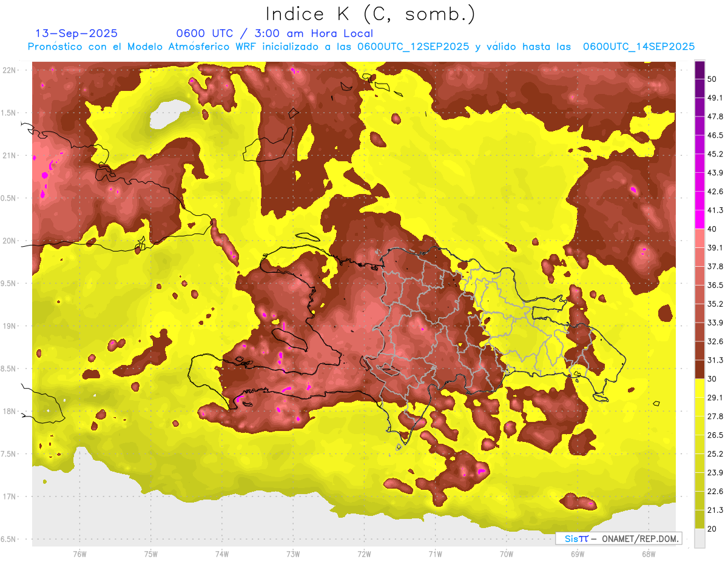Select the bright magenta 41.3 colorbar band
Screen dimensions: 728x562
coord(699,219)
